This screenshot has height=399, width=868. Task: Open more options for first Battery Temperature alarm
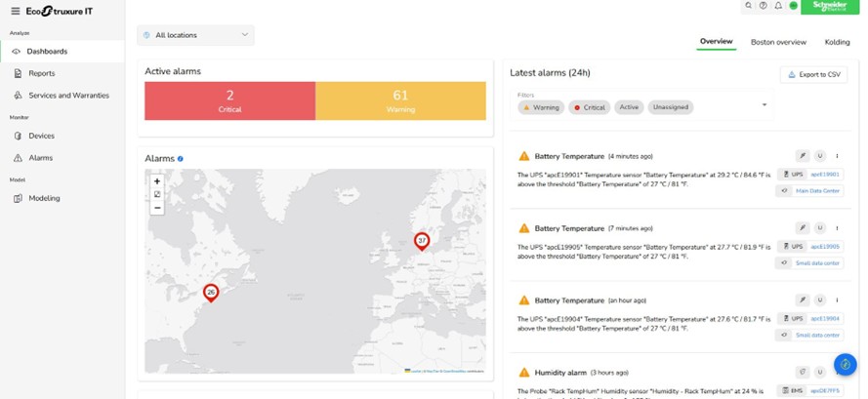[837, 156]
